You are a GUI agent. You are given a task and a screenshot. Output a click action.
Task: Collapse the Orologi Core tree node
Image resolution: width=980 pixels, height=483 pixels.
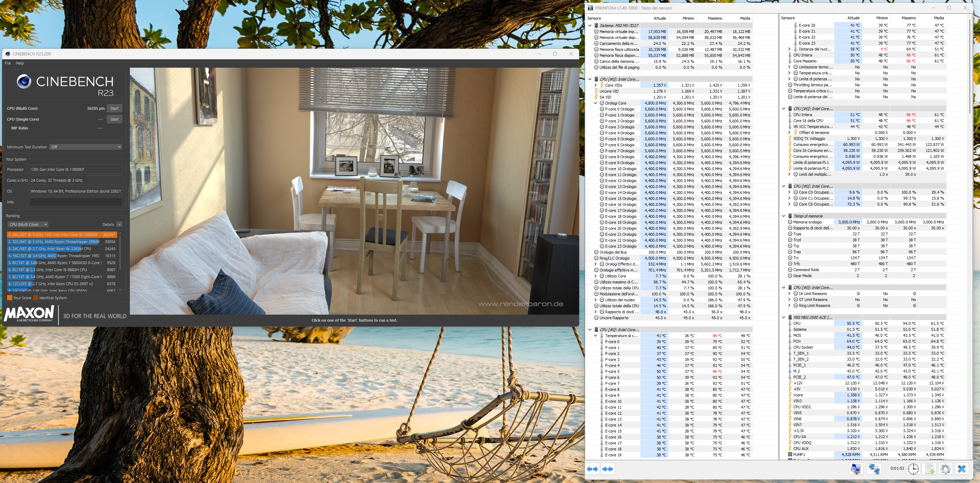pos(595,103)
